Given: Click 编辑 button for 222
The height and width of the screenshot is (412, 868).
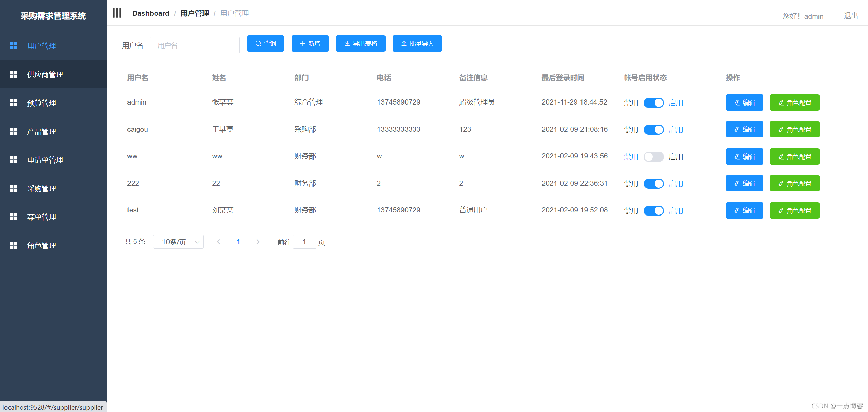Looking at the screenshot, I should click(744, 183).
